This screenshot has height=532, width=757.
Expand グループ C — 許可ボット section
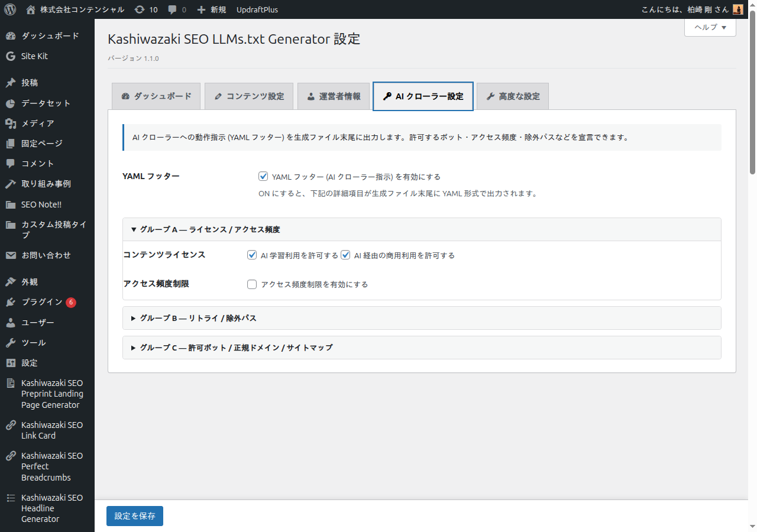click(x=422, y=348)
